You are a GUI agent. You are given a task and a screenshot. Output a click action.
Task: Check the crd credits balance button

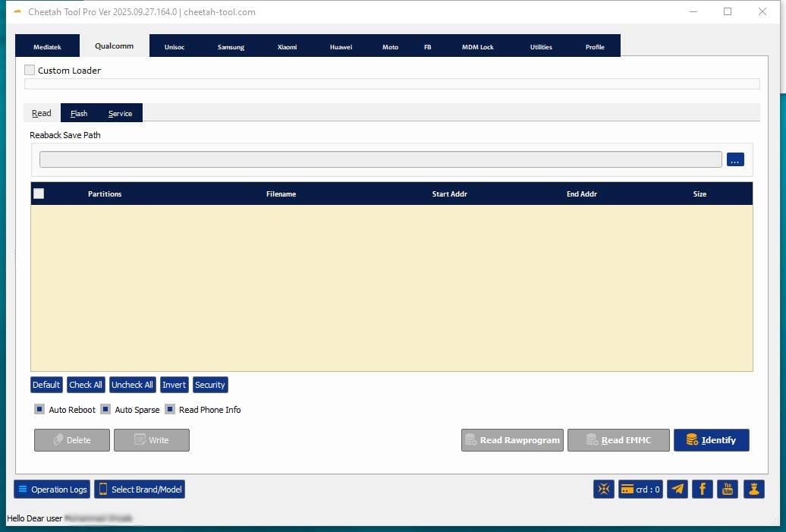coord(640,490)
